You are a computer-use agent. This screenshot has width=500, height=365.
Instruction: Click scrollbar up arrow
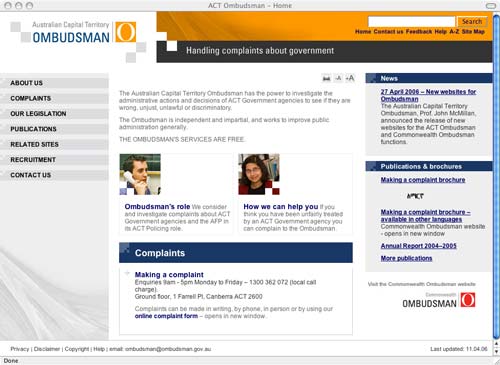496,344
